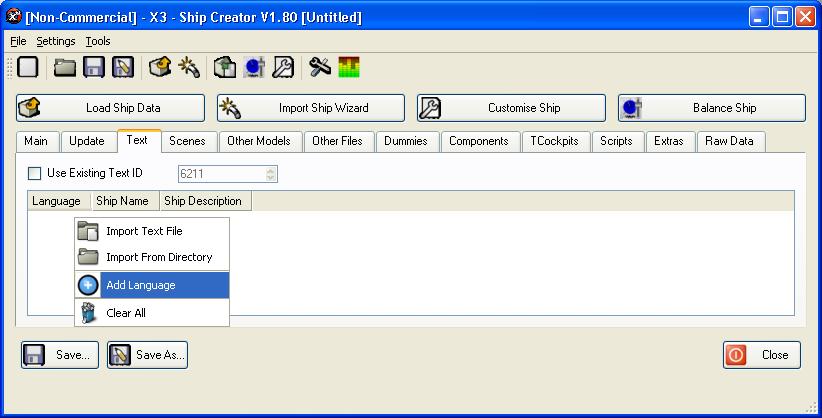Click the Save As pencil-disk toolbar icon
The width and height of the screenshot is (822, 418).
coord(123,68)
